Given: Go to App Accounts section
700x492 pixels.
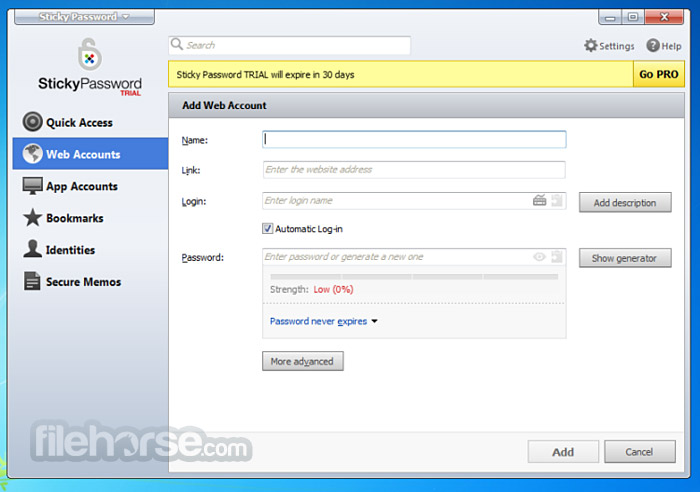Looking at the screenshot, I should click(x=91, y=186).
